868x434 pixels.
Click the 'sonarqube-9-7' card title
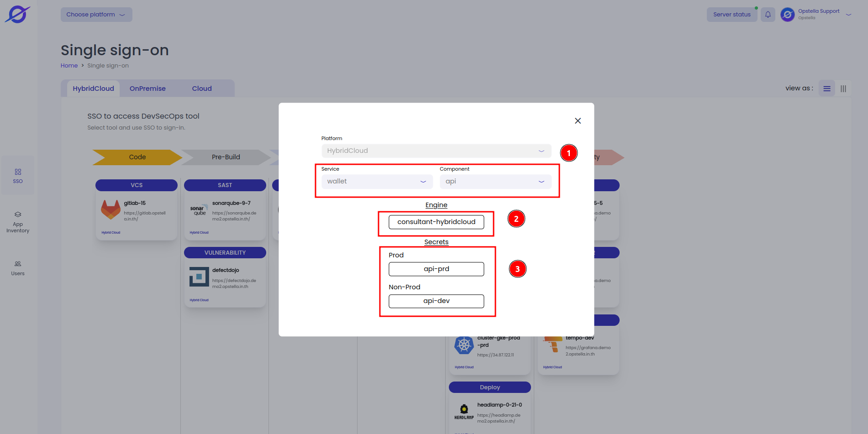[231, 203]
